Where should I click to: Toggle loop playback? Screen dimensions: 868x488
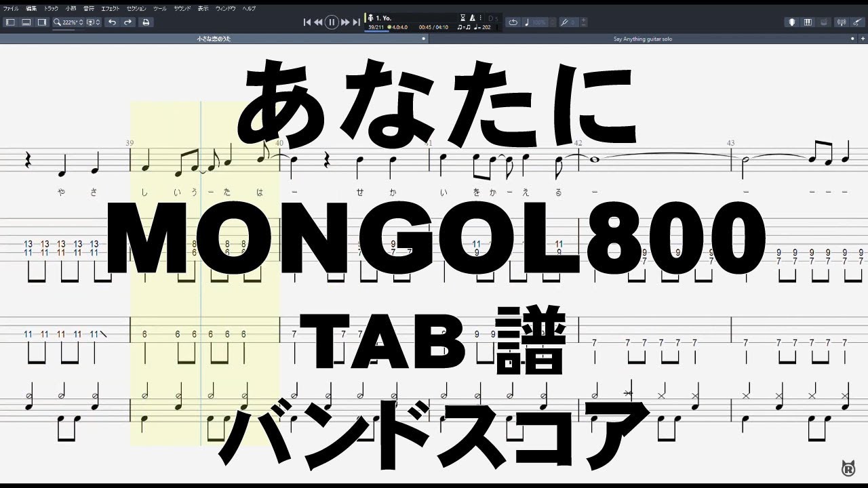coord(513,22)
